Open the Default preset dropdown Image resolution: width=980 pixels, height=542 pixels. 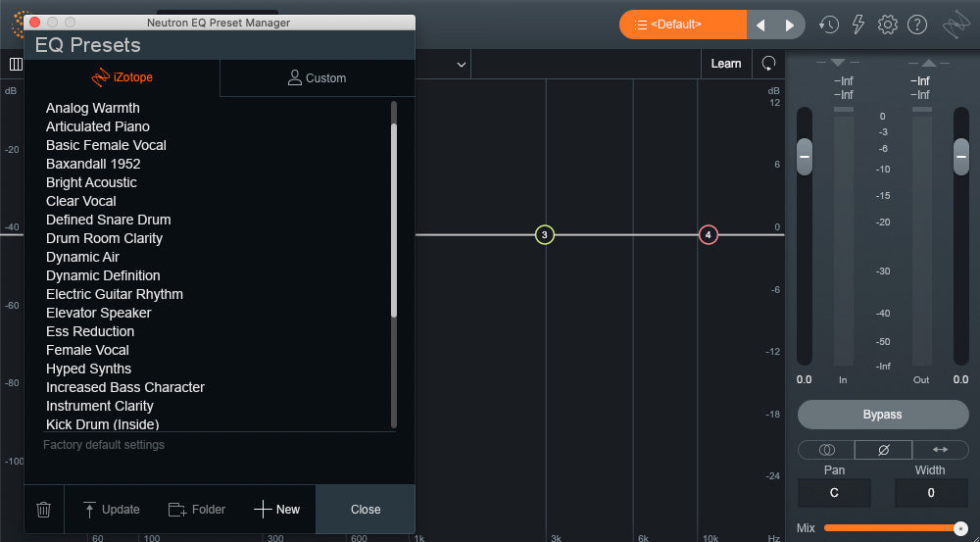(683, 25)
